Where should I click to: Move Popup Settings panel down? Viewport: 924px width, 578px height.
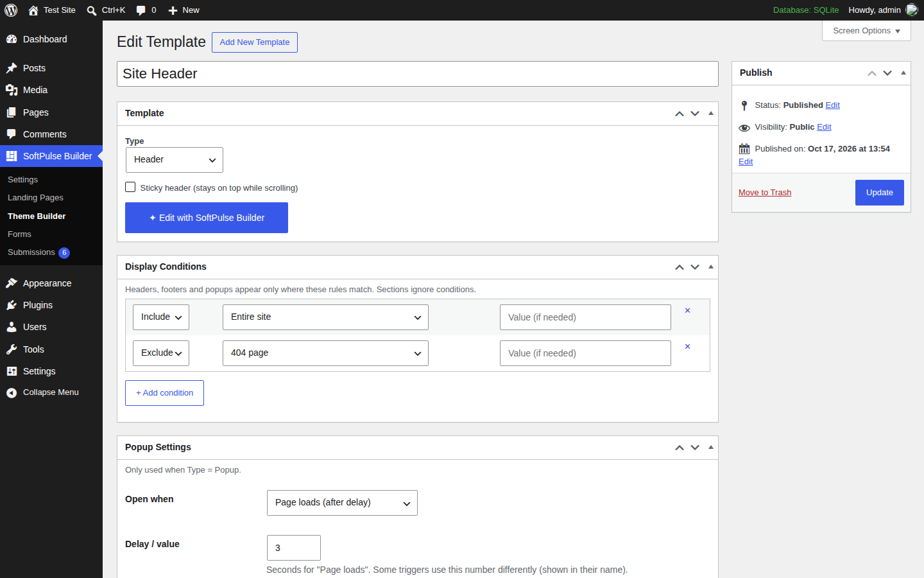pos(695,448)
